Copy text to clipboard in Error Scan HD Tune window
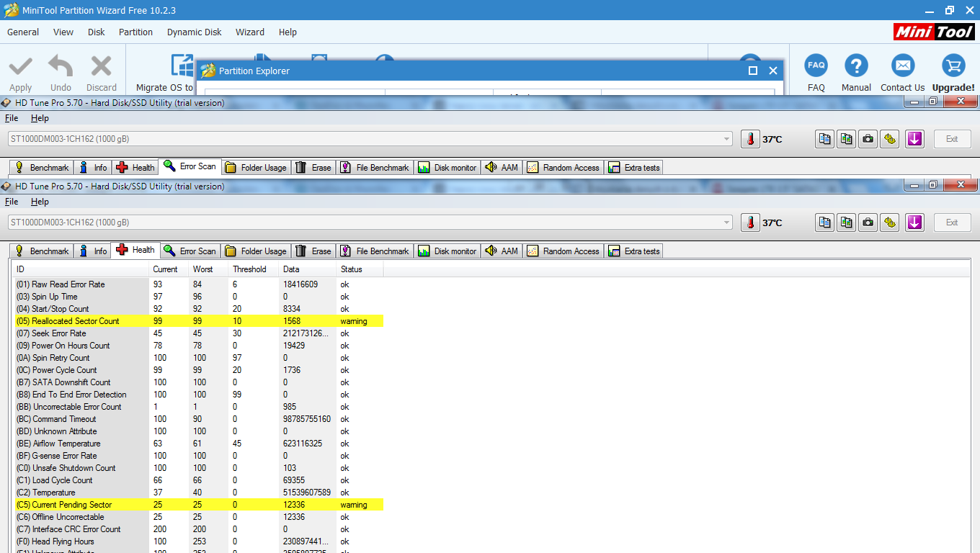The image size is (980, 553). click(825, 139)
